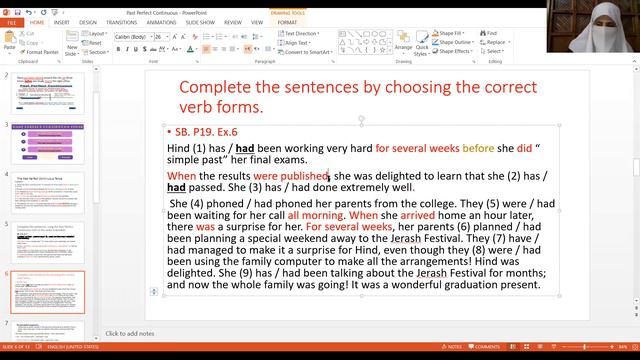Open Drawing Tools FORMAT tab
Image resolution: width=640 pixels, height=360 pixels.
287,22
